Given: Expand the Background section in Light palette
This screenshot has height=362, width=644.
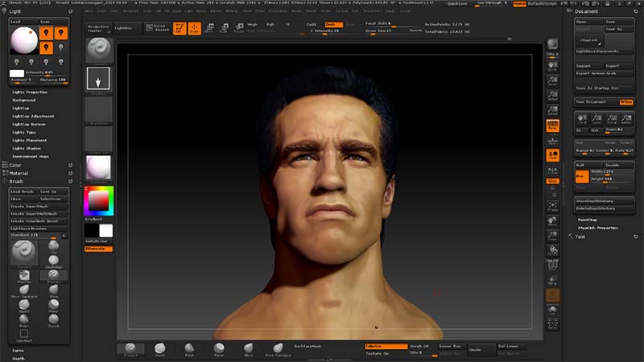Looking at the screenshot, I should coord(24,100).
